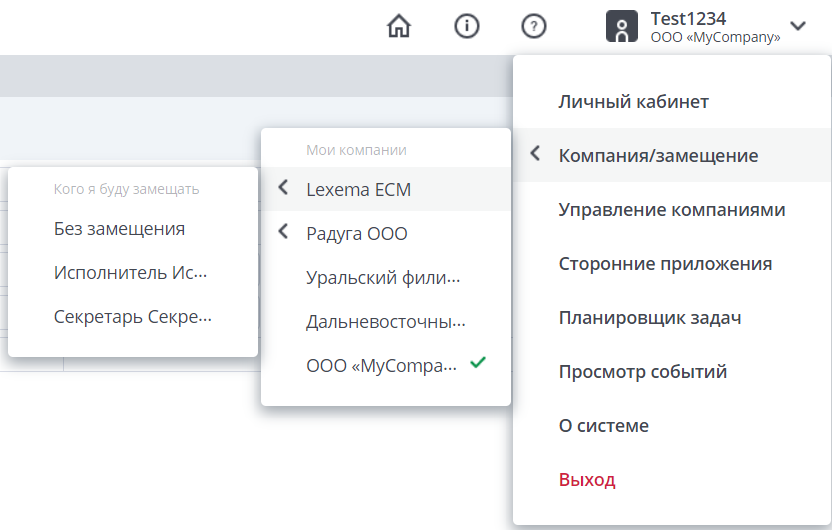Expand the Радуга ООО submenu arrow
Viewport: 832px width, 530px height.
[x=283, y=233]
